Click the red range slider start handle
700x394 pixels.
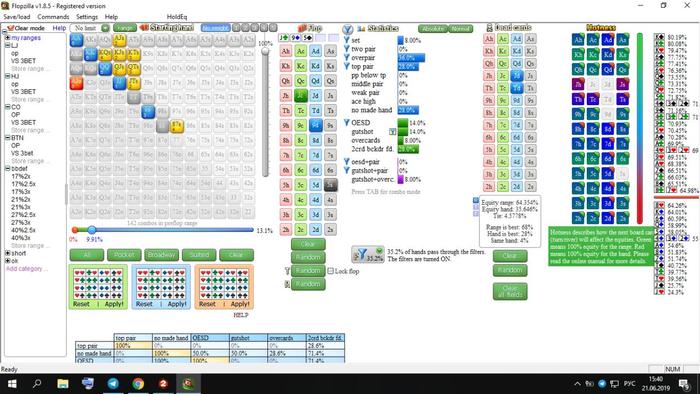tap(75, 230)
